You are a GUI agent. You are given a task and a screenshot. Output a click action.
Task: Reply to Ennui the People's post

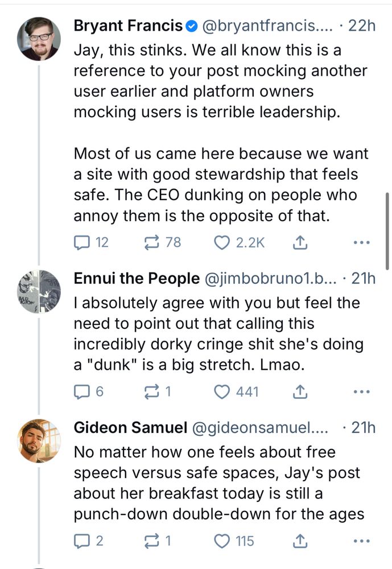tap(82, 391)
